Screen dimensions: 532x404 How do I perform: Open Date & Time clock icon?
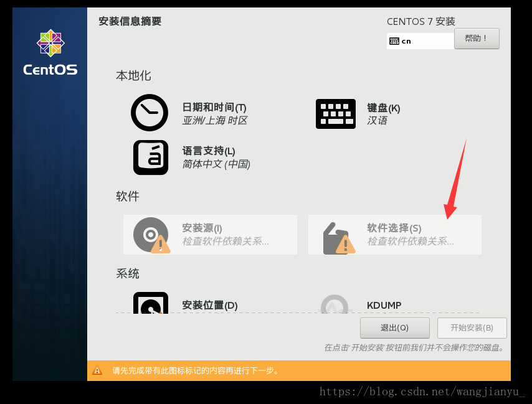[x=150, y=113]
